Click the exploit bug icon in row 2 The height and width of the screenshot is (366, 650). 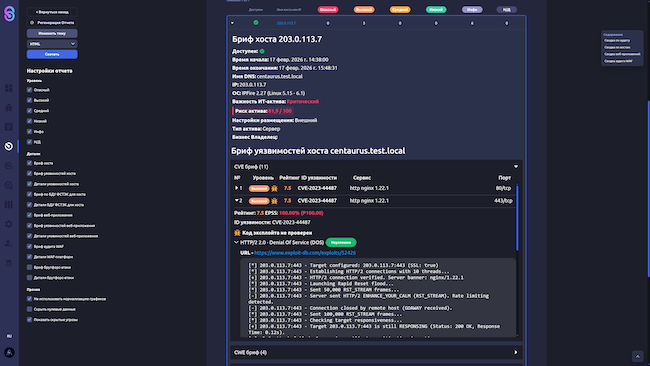click(274, 201)
